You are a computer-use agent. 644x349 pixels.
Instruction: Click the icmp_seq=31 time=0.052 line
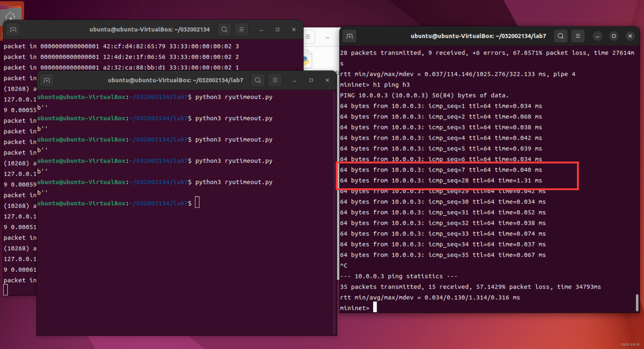pyautogui.click(x=443, y=213)
